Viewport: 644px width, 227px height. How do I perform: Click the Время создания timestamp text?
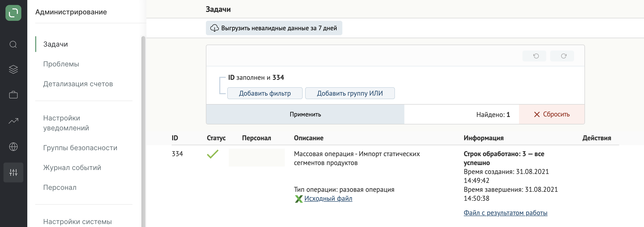point(506,176)
